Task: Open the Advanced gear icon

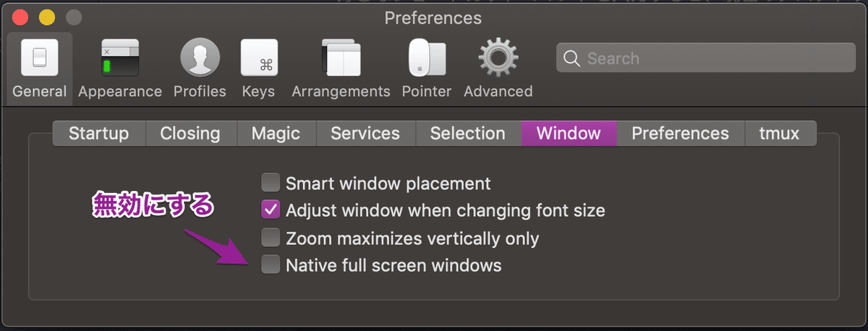Action: point(498,59)
